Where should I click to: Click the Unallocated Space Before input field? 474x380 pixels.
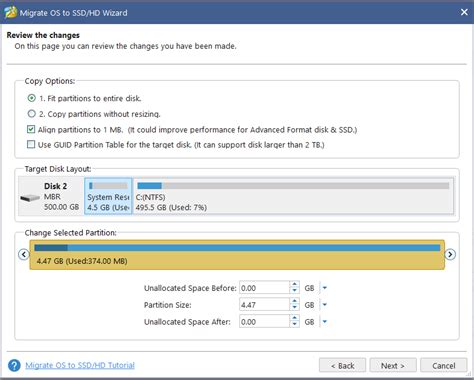pos(264,288)
